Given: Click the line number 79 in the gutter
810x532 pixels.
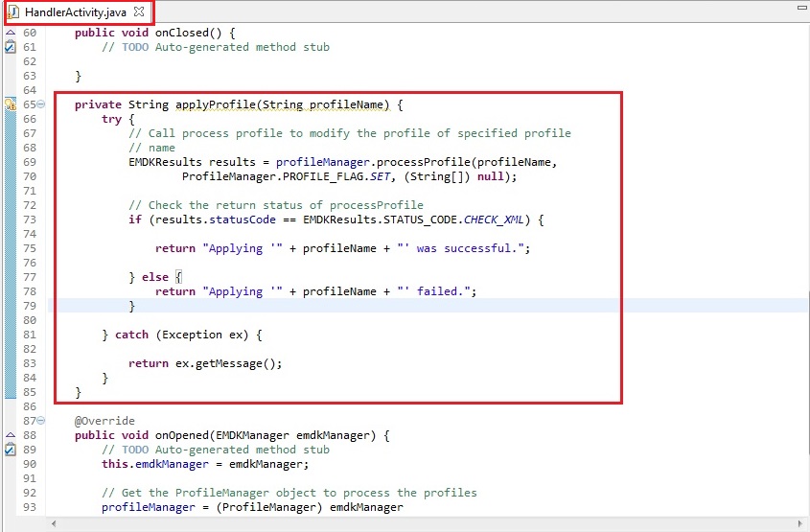Looking at the screenshot, I should pos(29,306).
